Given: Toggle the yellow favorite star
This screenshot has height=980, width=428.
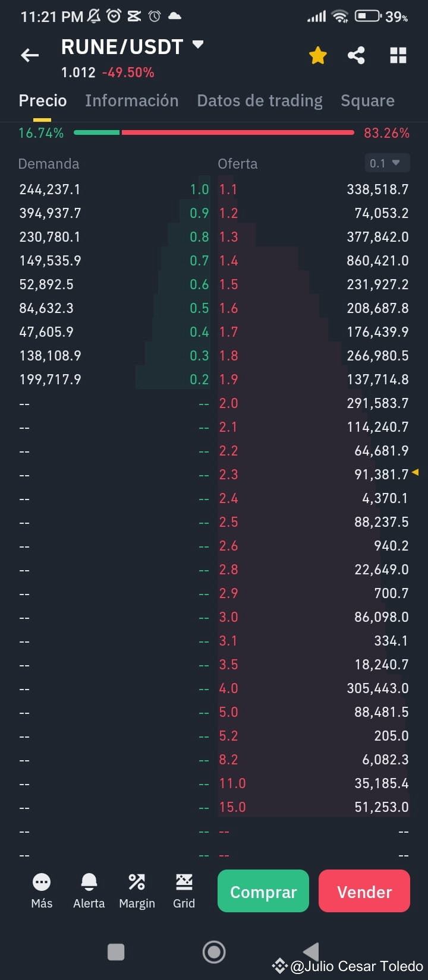Looking at the screenshot, I should [318, 56].
